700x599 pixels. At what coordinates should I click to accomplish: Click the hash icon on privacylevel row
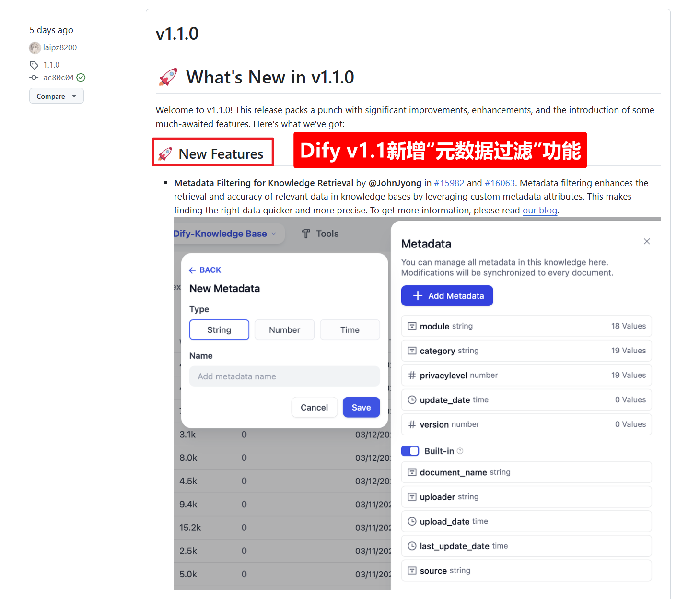coord(412,375)
